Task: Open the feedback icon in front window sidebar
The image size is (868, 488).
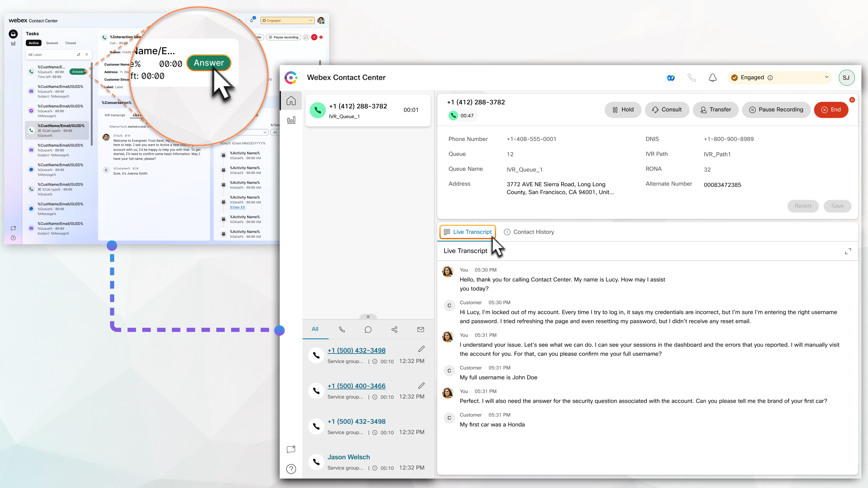Action: coord(291,449)
